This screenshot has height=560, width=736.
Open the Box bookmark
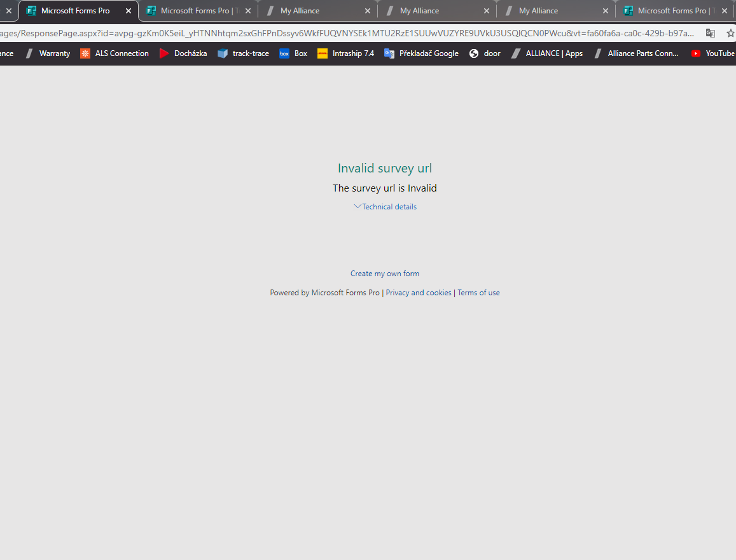pyautogui.click(x=293, y=53)
